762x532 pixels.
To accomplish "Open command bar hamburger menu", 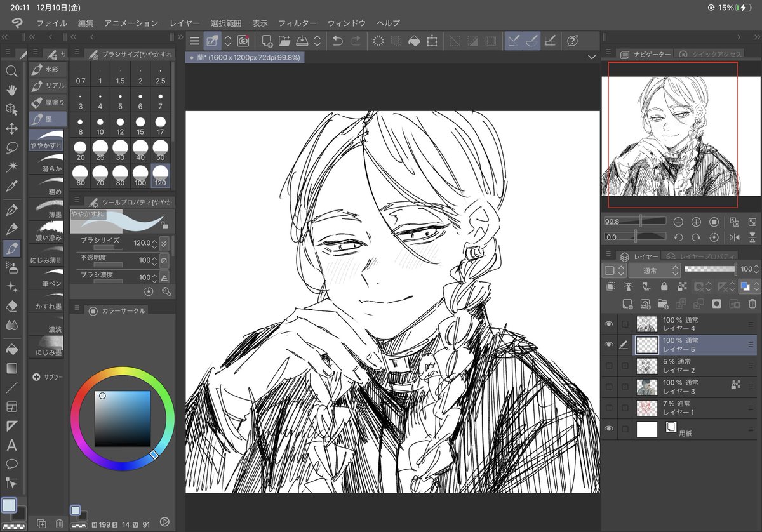I will (x=194, y=41).
